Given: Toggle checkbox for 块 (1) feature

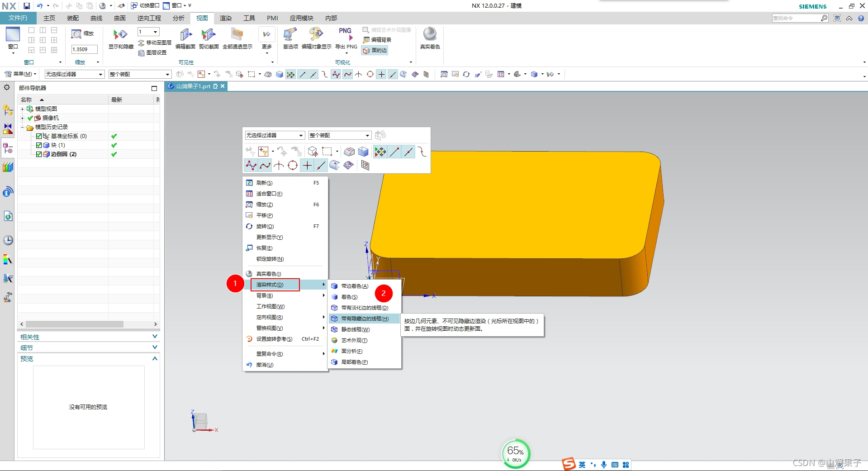Looking at the screenshot, I should (39, 145).
